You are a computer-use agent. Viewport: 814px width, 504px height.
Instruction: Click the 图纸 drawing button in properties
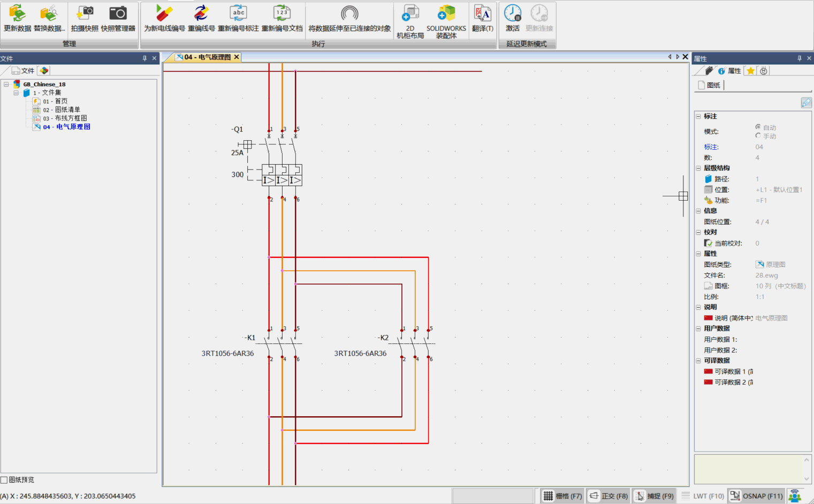pyautogui.click(x=710, y=85)
